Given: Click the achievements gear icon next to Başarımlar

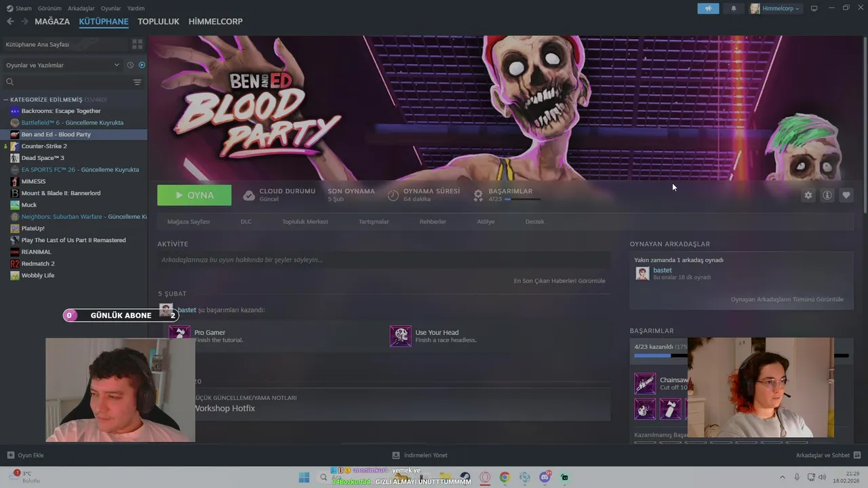Looking at the screenshot, I should coord(478,195).
